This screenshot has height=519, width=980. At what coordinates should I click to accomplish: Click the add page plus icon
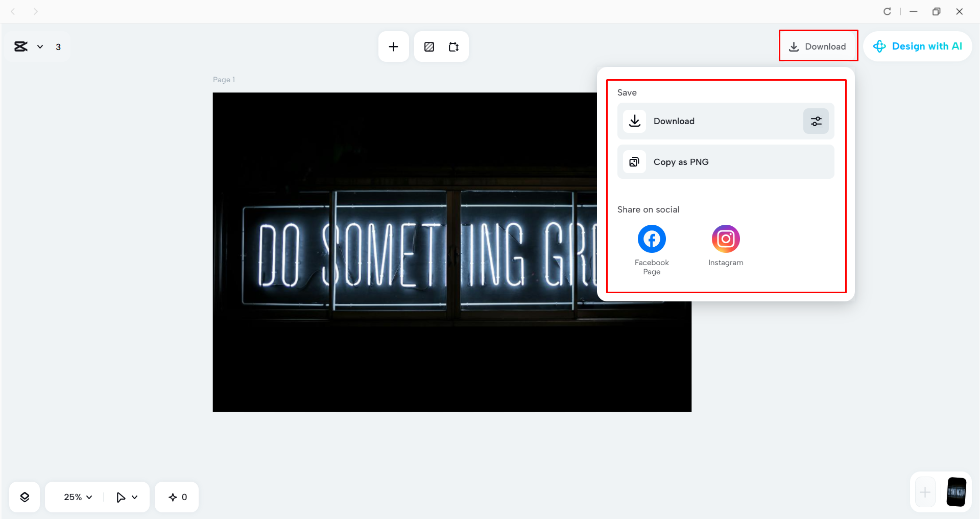click(924, 492)
